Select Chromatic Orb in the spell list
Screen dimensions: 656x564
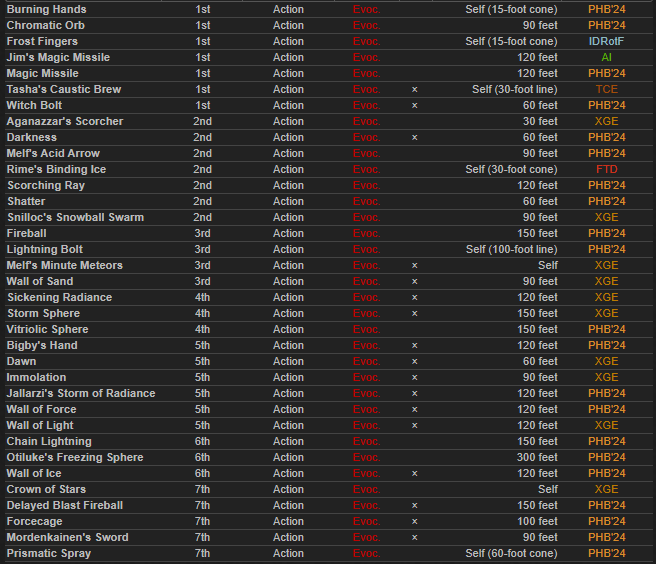328,25
